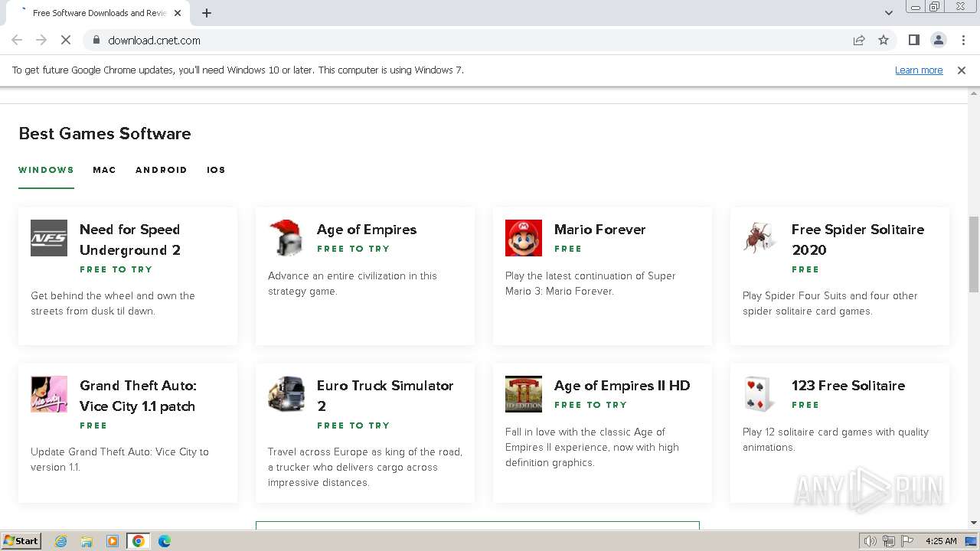Image resolution: width=980 pixels, height=551 pixels.
Task: Open the volume control in system tray
Action: (x=871, y=541)
